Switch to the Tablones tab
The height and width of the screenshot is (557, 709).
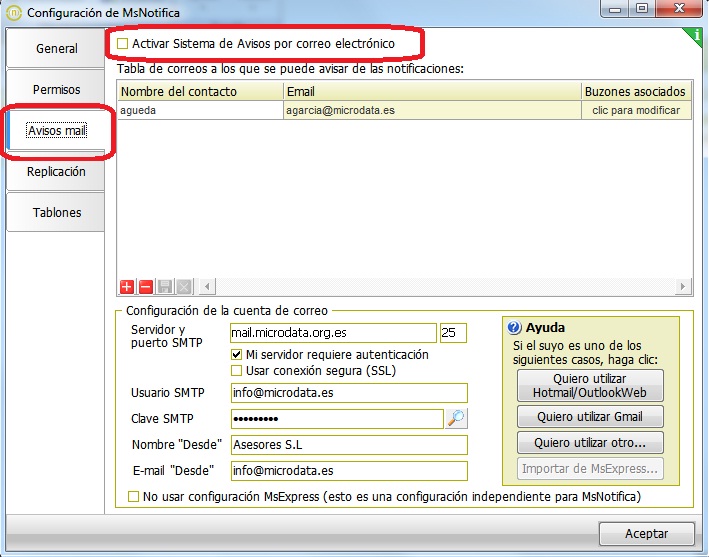(56, 212)
